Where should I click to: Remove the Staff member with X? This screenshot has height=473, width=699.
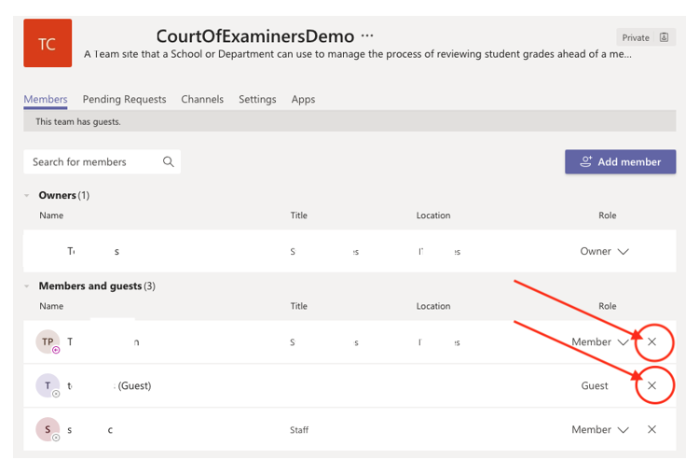point(652,429)
